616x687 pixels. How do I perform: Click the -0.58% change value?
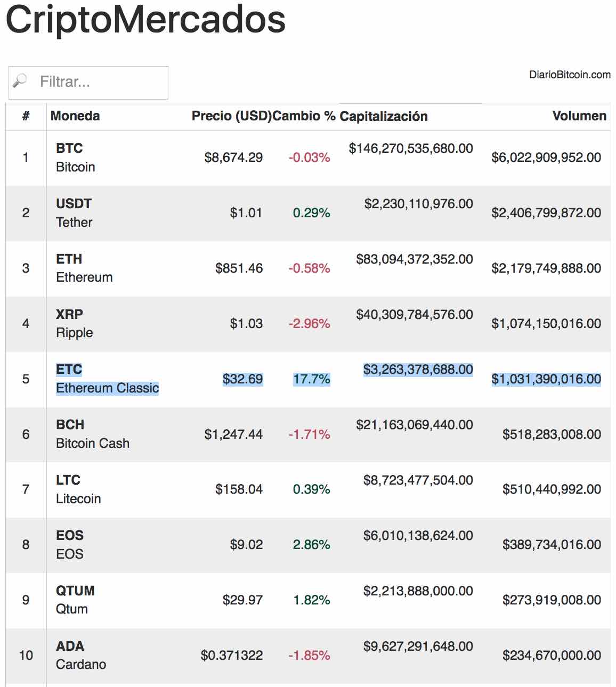point(309,268)
